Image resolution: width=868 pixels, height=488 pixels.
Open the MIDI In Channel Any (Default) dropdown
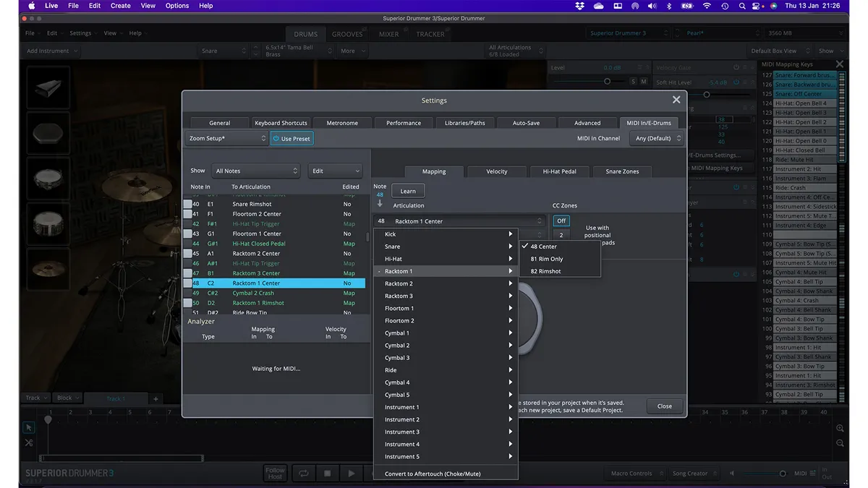[x=658, y=138]
